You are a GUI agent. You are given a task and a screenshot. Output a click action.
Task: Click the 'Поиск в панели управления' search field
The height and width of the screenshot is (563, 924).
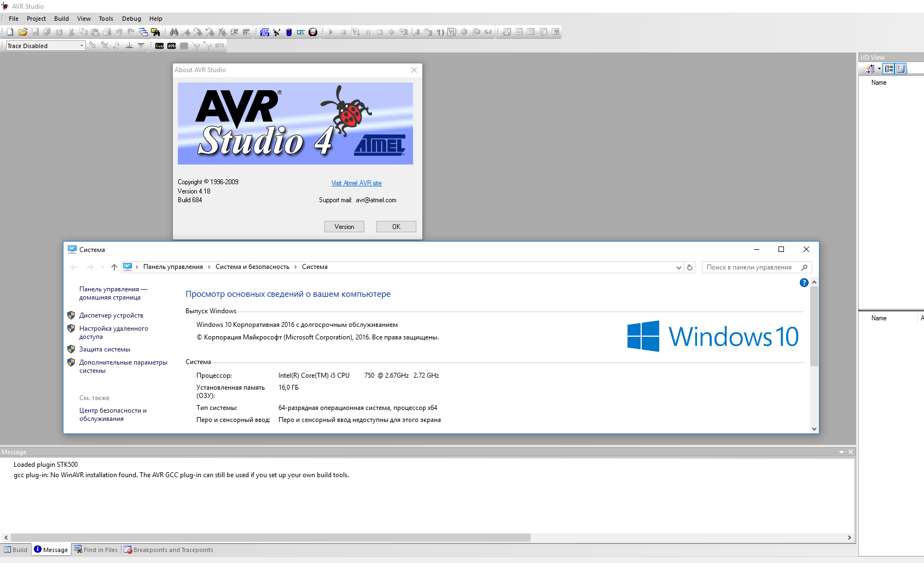click(x=757, y=267)
